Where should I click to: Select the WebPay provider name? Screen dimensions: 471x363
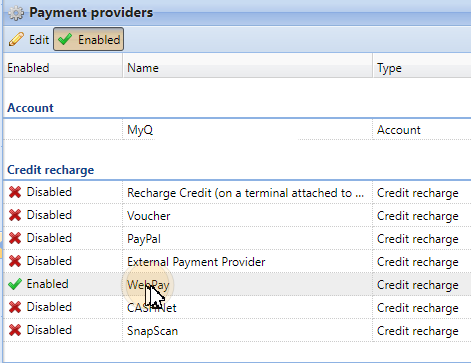[148, 285]
